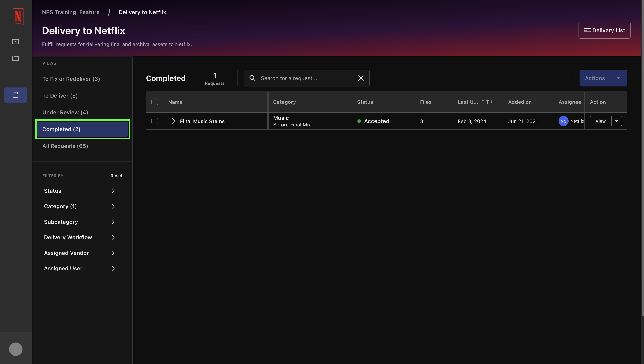Click the Actions button
Screen dimensions: 644x364
595,78
